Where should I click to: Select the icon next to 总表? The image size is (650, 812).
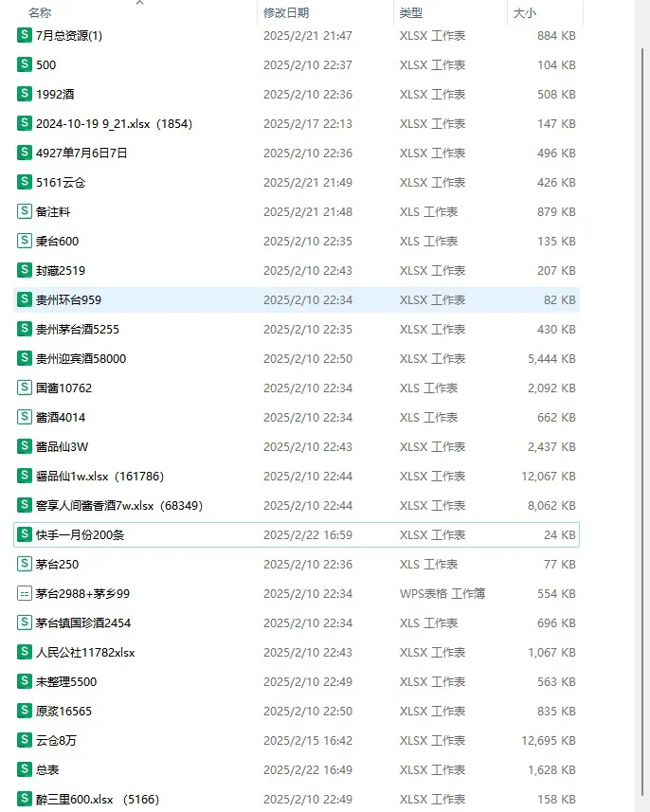[25, 769]
